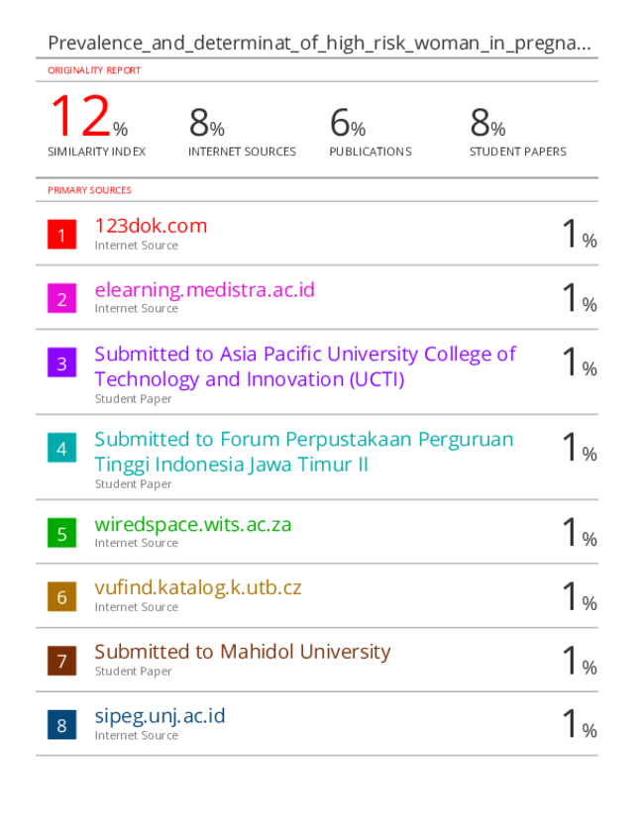Image resolution: width=644 pixels, height=833 pixels.
Task: Click the 12% similarity index value
Action: coord(89,116)
